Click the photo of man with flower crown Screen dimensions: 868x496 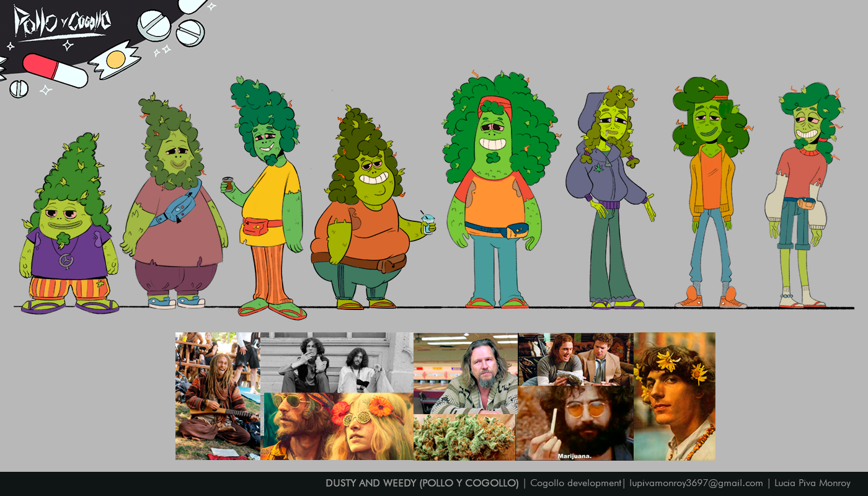[x=675, y=397]
